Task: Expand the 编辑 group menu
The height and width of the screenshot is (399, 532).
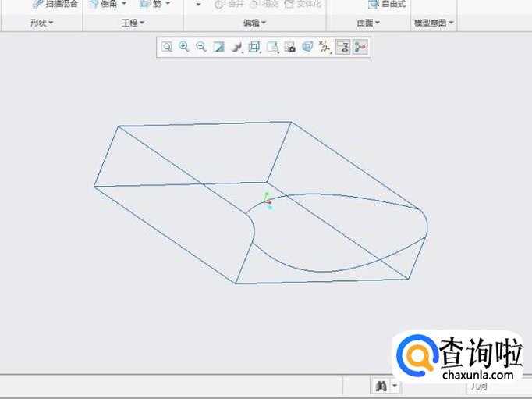Action: click(255, 23)
